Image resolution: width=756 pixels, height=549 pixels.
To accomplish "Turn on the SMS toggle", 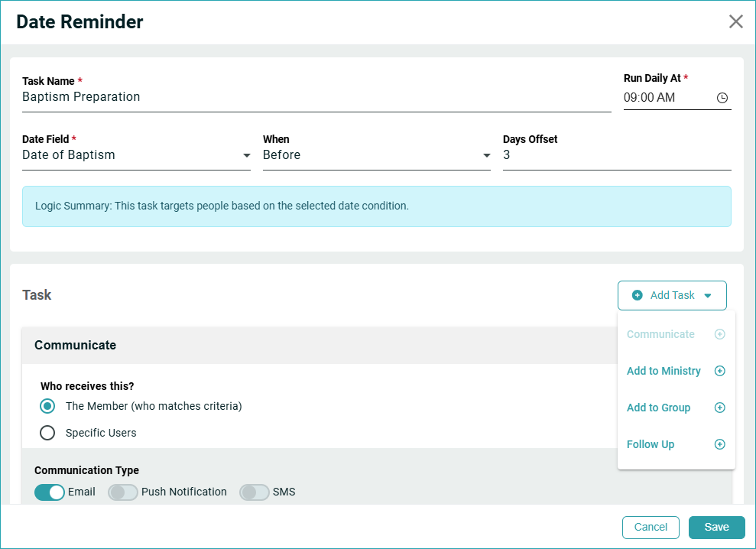I will (x=255, y=492).
